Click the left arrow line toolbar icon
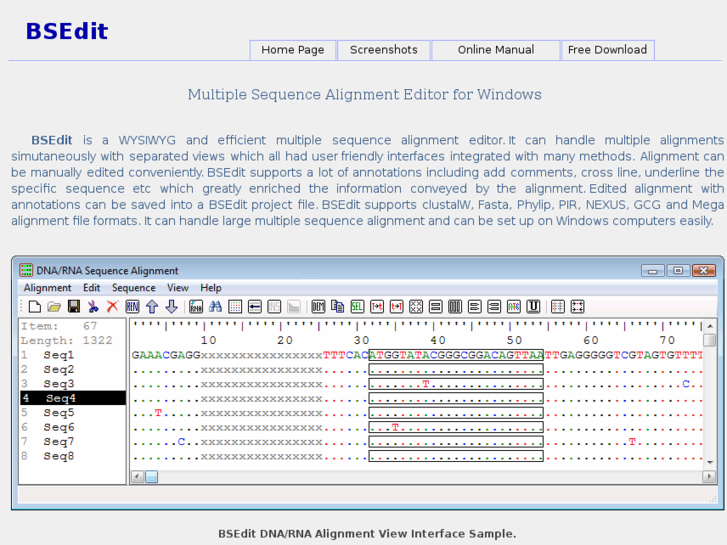The height and width of the screenshot is (545, 727). [x=255, y=307]
